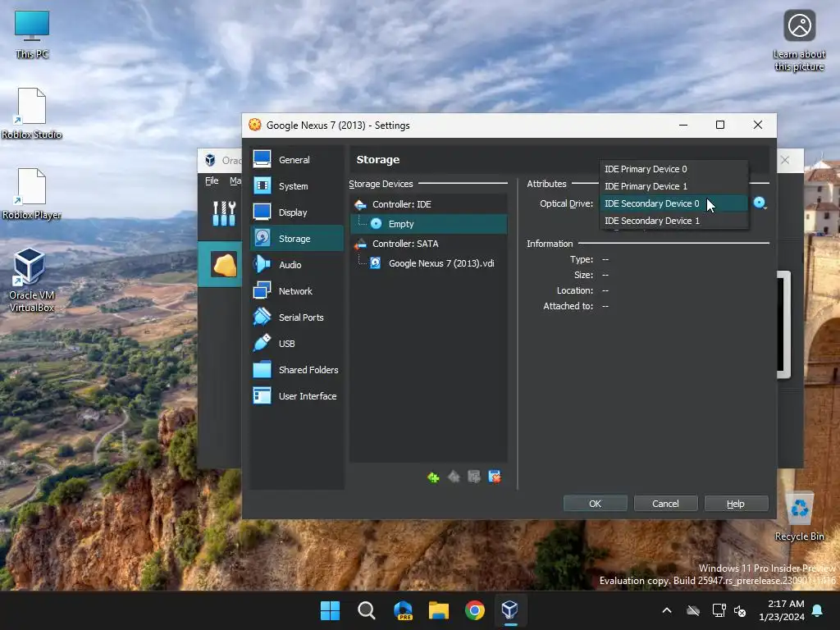This screenshot has height=630, width=840.
Task: Open Machine menu in VirtualBox Manager window
Action: click(235, 180)
